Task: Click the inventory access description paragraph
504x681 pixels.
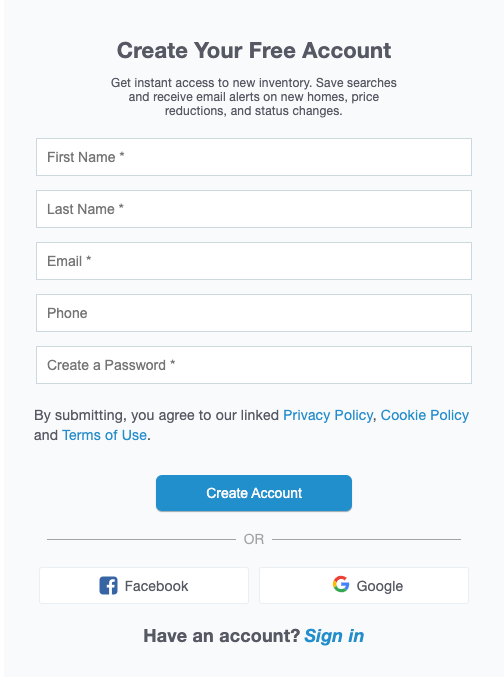Action: [254, 96]
